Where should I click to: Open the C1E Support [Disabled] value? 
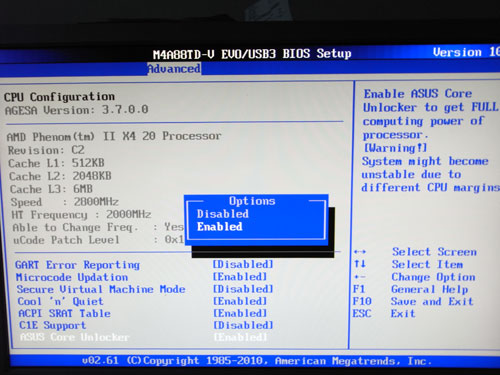coord(243,325)
